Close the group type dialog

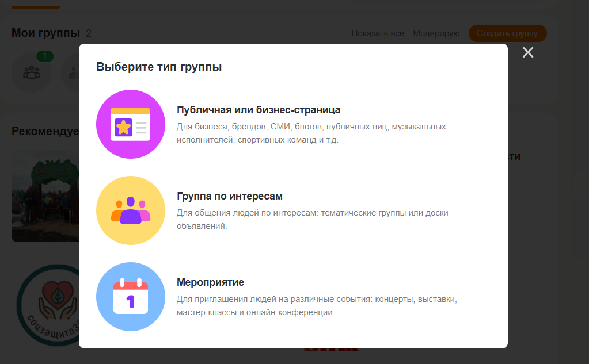coord(528,52)
